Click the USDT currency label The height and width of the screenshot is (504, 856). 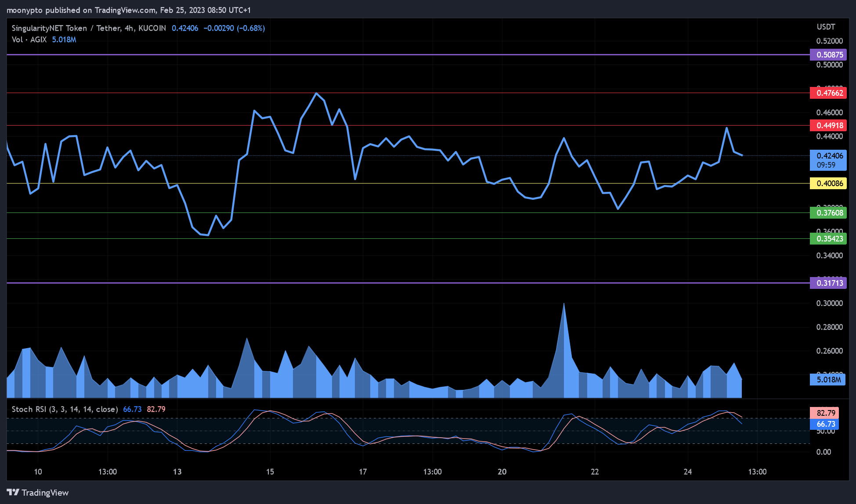[826, 27]
